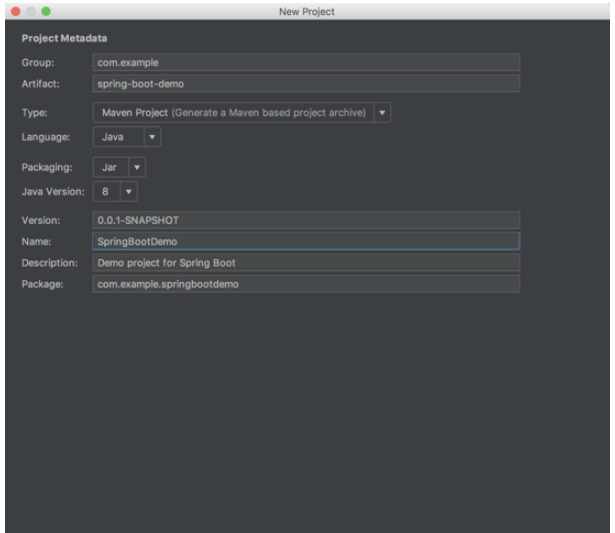
Task: Click the Packaging: label
Action: (x=47, y=167)
